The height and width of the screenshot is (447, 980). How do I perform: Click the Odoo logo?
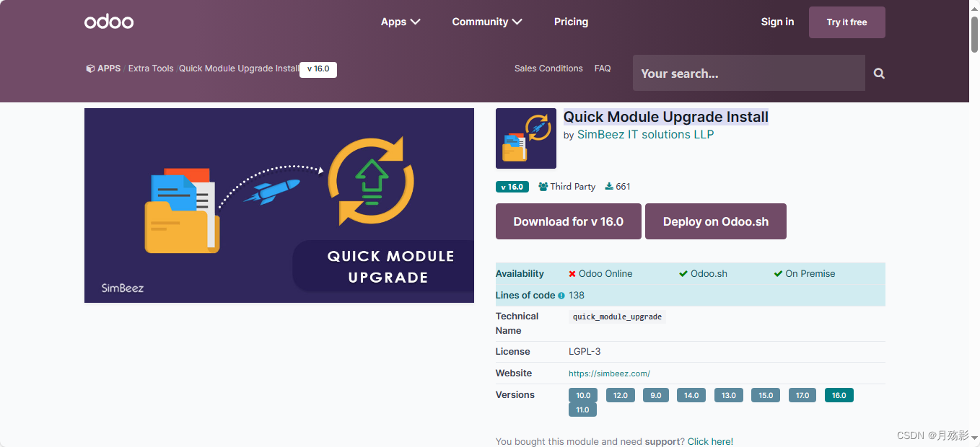[108, 21]
